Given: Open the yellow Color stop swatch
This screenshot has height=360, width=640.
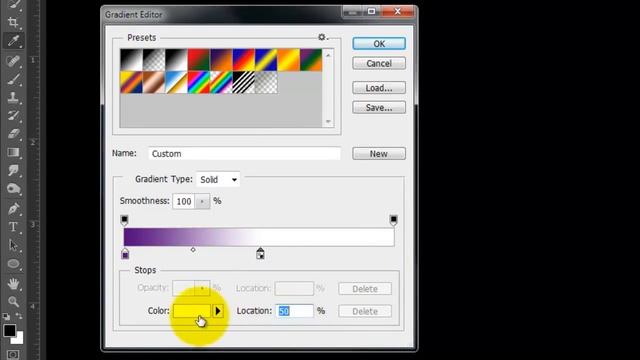Looking at the screenshot, I should click(x=191, y=311).
